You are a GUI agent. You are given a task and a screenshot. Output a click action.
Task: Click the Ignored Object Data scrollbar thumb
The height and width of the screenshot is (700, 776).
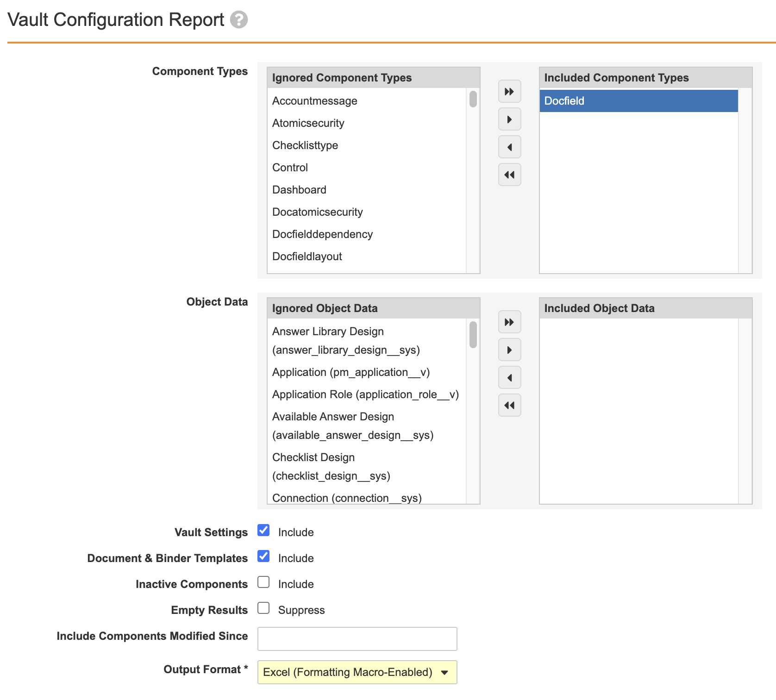click(473, 334)
